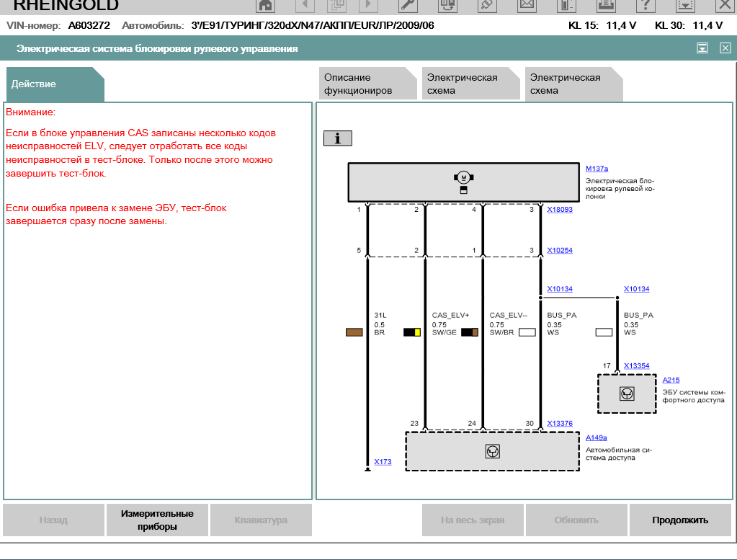Open the first Электрическая схема tab
Viewport: 737px width, 560px height.
pos(470,84)
